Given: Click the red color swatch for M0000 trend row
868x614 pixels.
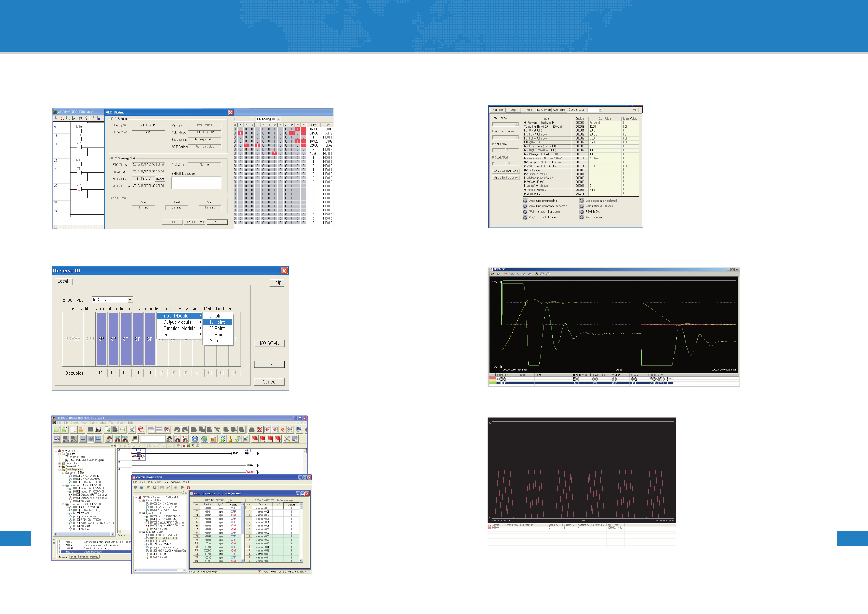Looking at the screenshot, I should [x=490, y=528].
